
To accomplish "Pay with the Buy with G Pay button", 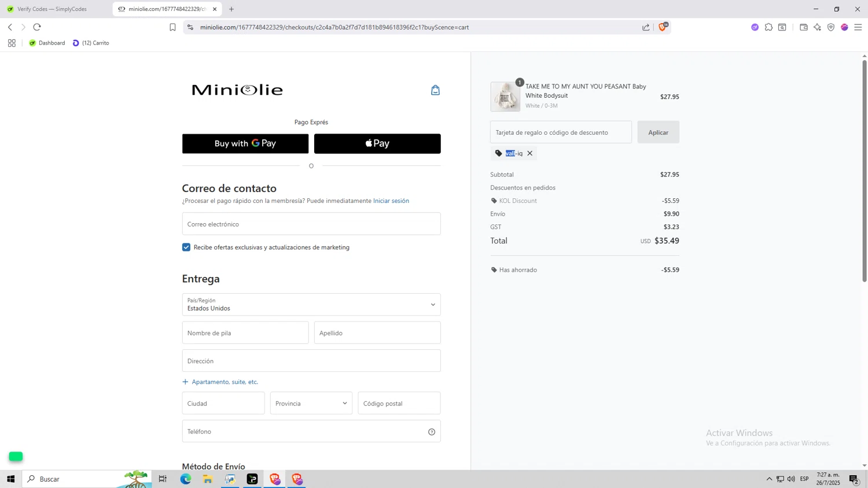I will tap(245, 144).
